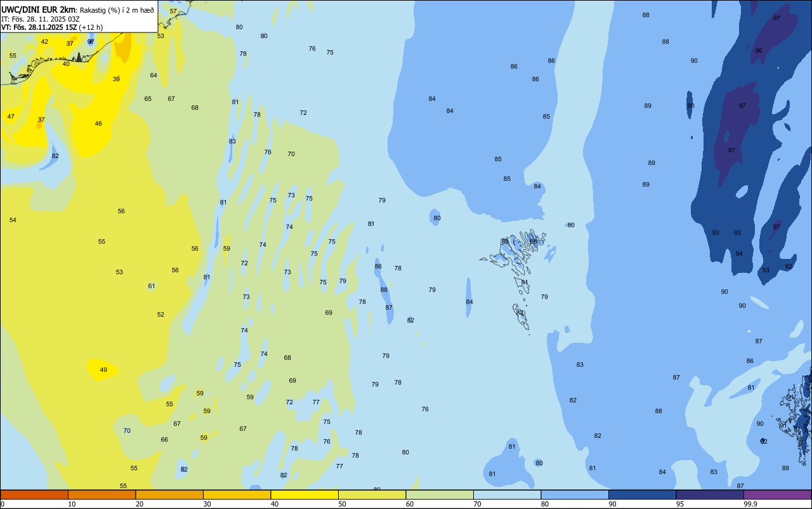This screenshot has height=509, width=812.
Task: Select the map value '46'
Action: (x=98, y=124)
